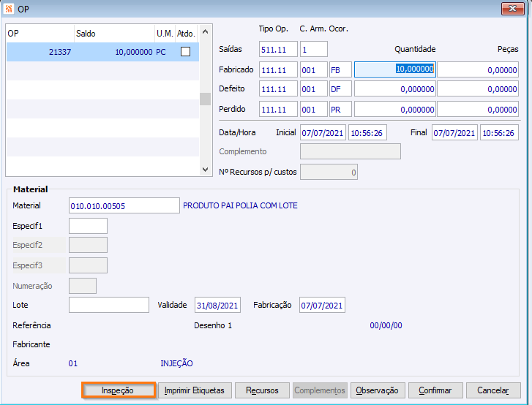The image size is (532, 405).
Task: Click the Saídas C. Arm. field
Action: coord(314,50)
